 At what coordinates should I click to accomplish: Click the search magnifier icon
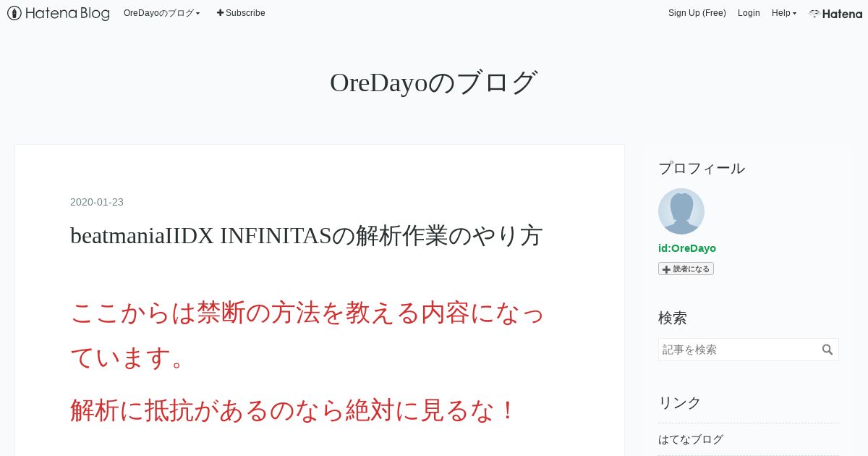click(827, 350)
